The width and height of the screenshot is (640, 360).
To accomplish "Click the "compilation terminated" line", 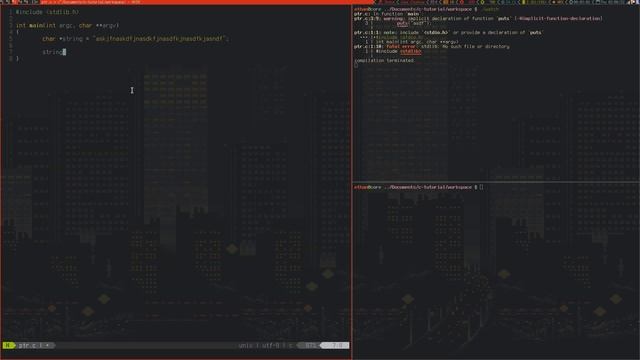I will click(384, 60).
